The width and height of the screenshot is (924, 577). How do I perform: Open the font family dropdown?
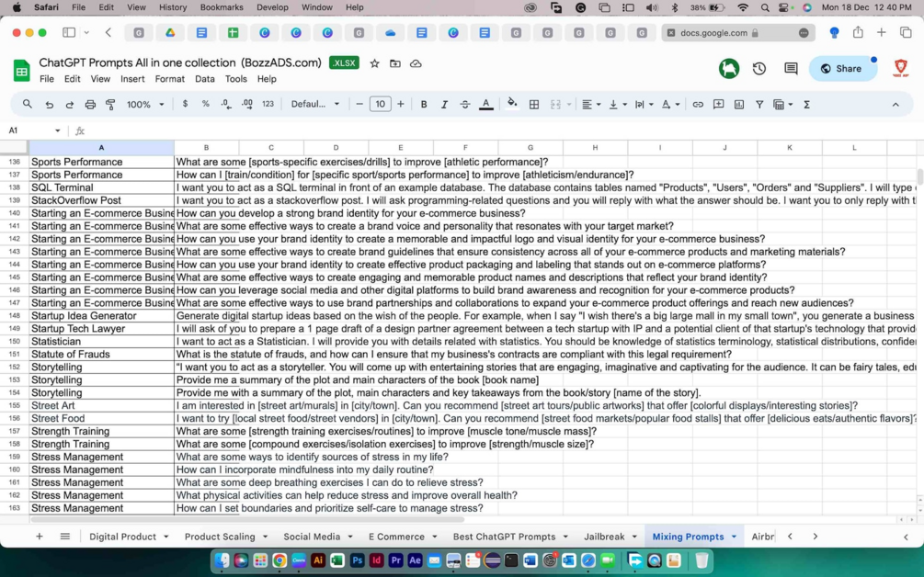315,104
